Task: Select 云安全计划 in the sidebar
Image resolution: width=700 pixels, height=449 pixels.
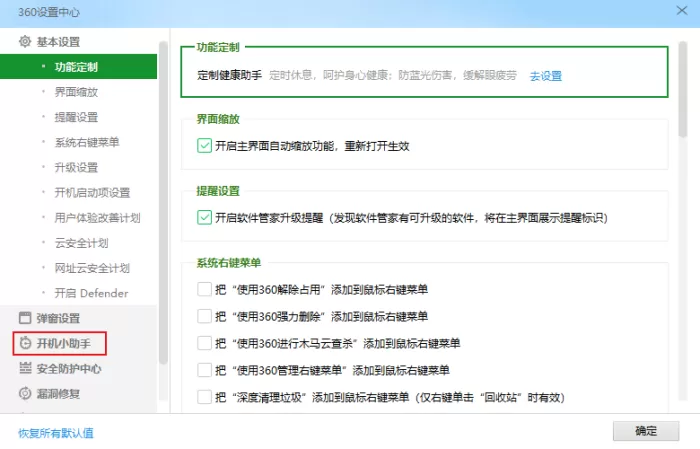Action: pos(81,243)
